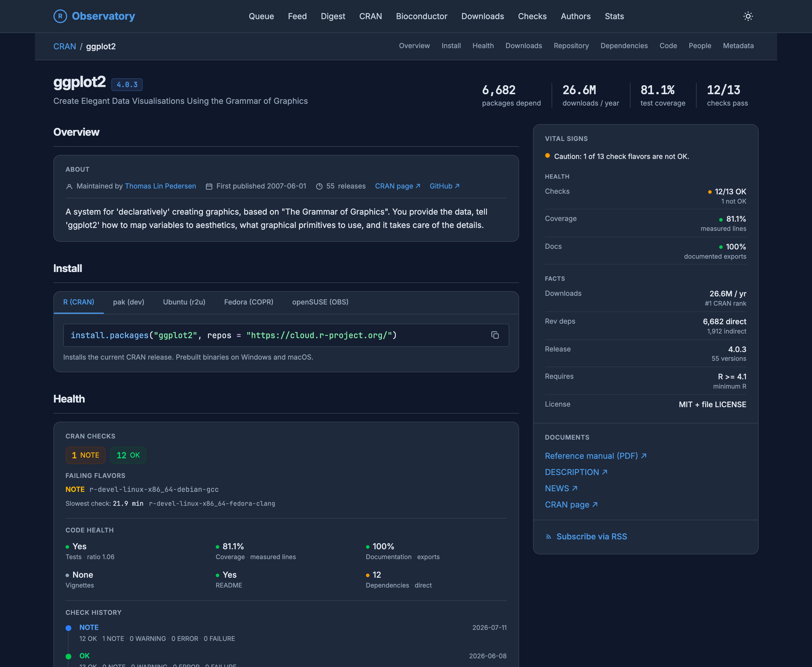Open the NEWS document link
Viewport: 812px width, 667px height.
561,488
